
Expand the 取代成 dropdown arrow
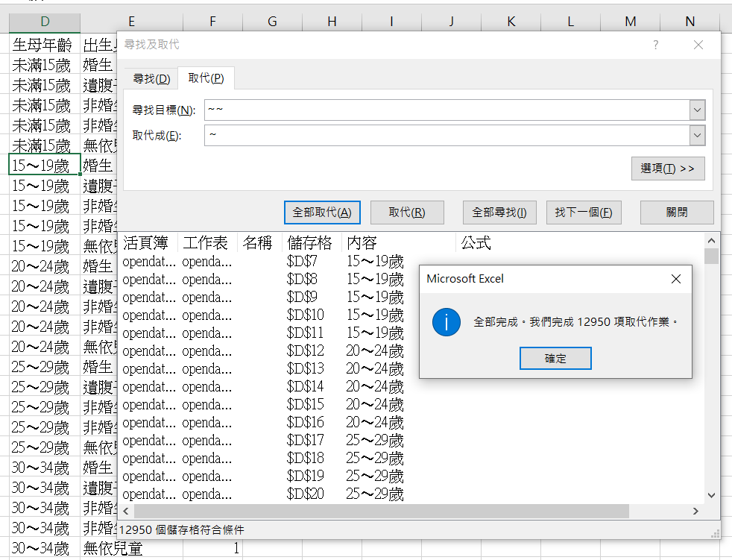[697, 135]
